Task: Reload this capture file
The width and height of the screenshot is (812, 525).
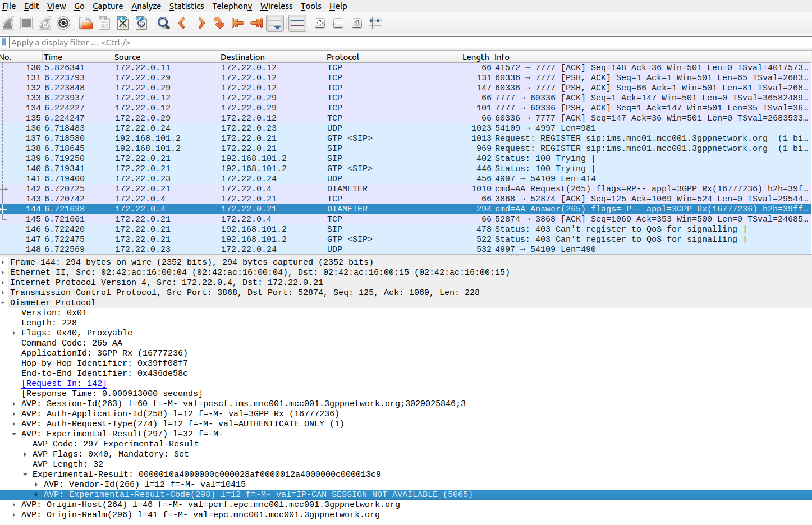Action: click(141, 23)
